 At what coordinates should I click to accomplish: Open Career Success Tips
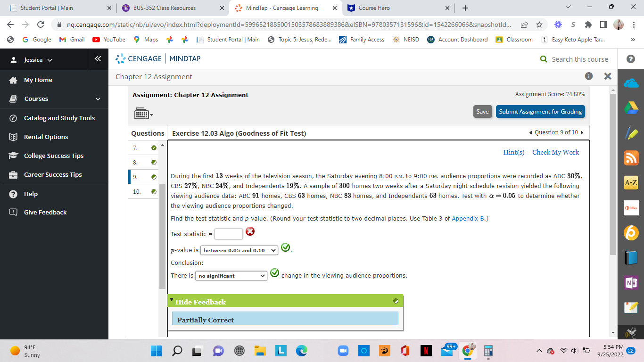[54, 174]
